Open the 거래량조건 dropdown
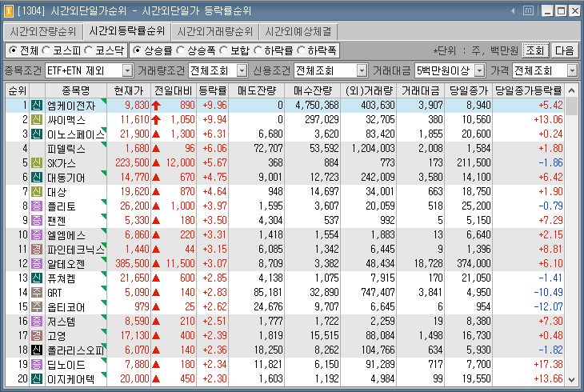 242,70
